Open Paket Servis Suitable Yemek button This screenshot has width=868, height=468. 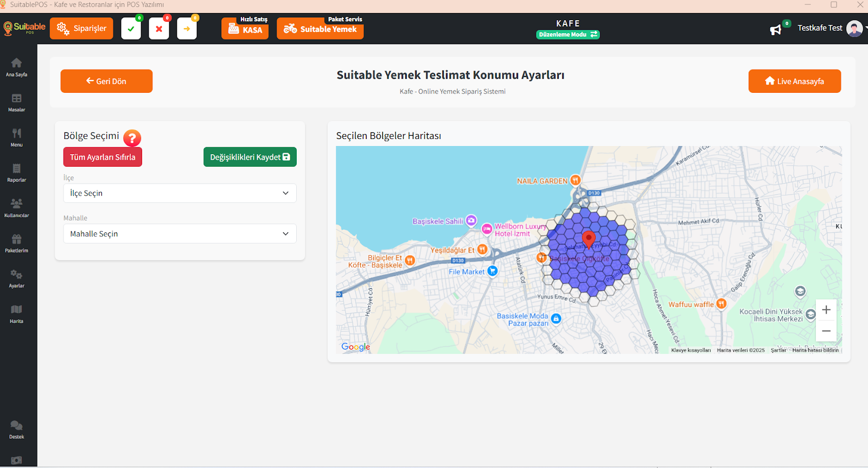[x=320, y=28]
